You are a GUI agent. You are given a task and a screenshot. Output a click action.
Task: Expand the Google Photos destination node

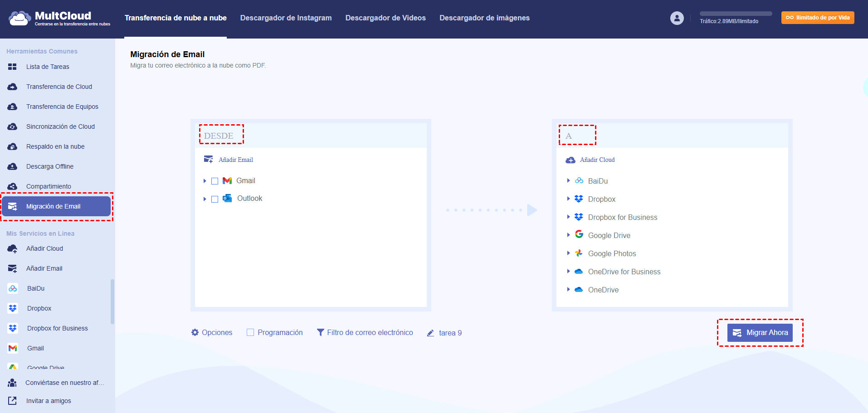pyautogui.click(x=568, y=253)
